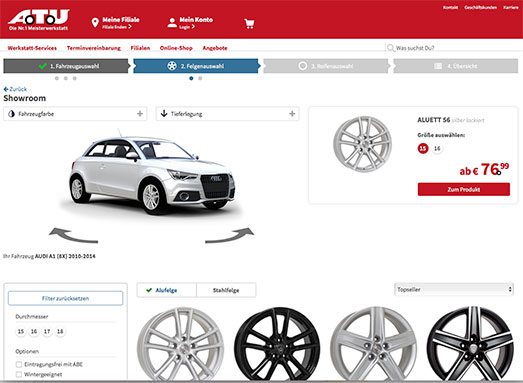Click the tire icon on Reifenauswahl step
Screen dimensions: 523x383
coord(303,66)
